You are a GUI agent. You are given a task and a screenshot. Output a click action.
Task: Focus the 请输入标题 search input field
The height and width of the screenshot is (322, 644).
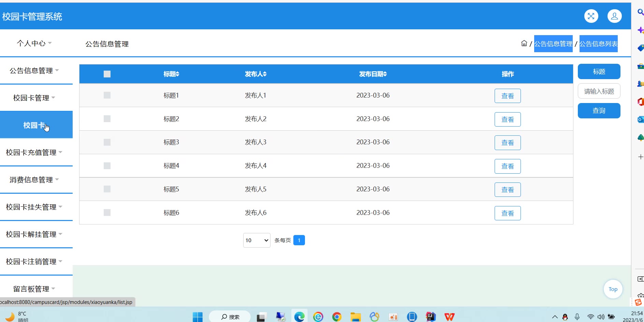[599, 91]
